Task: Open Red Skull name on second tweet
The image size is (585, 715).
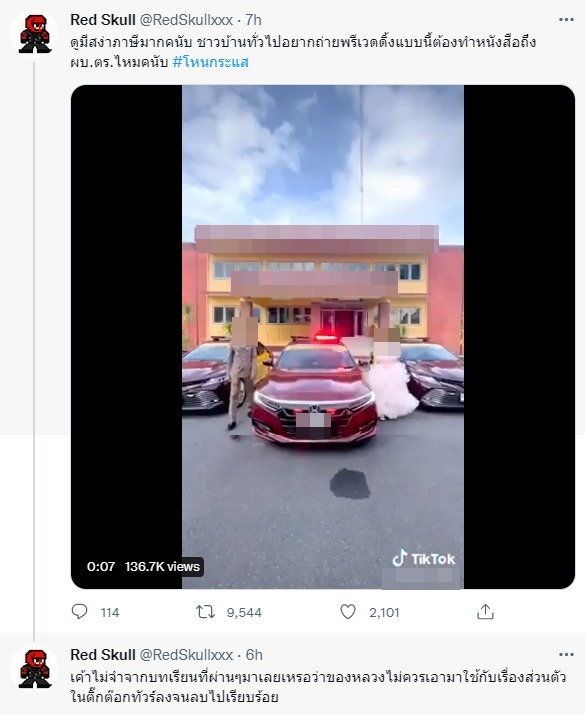Action: 103,655
